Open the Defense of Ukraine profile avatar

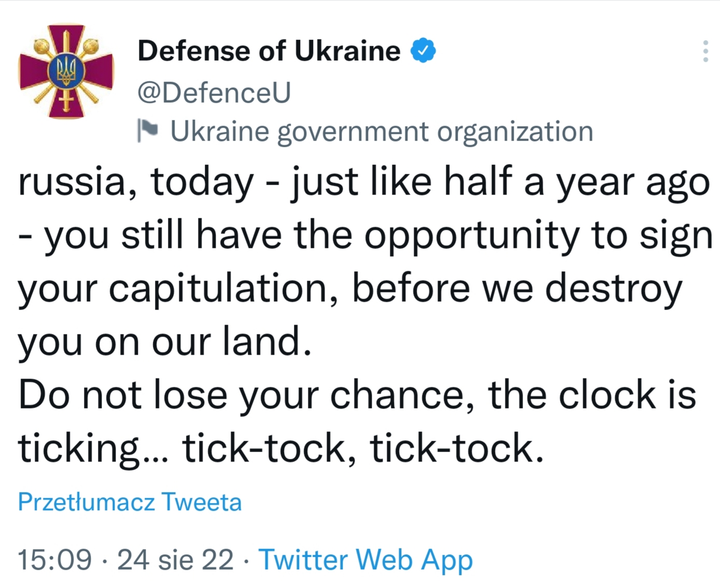[x=66, y=72]
